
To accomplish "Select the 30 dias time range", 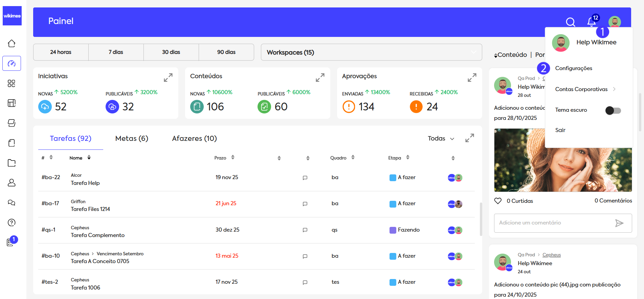I will [171, 52].
